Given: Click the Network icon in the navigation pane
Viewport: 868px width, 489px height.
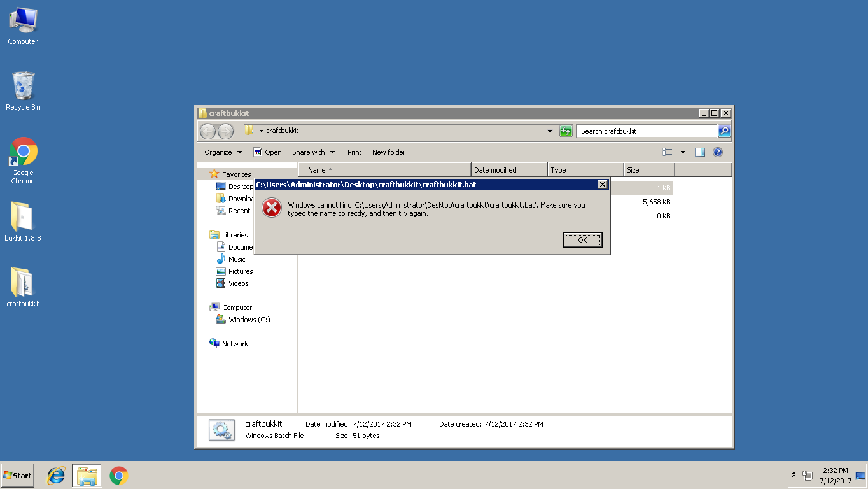Looking at the screenshot, I should 214,344.
